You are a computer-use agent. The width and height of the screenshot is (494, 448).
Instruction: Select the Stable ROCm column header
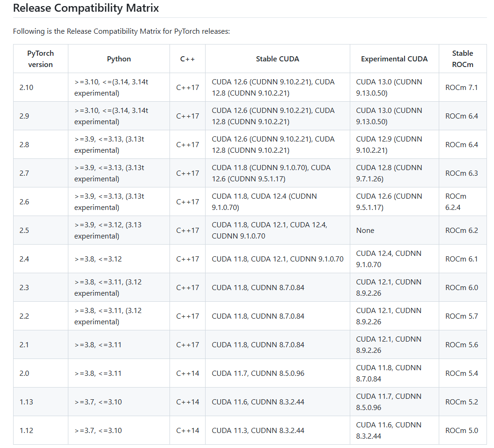(463, 59)
